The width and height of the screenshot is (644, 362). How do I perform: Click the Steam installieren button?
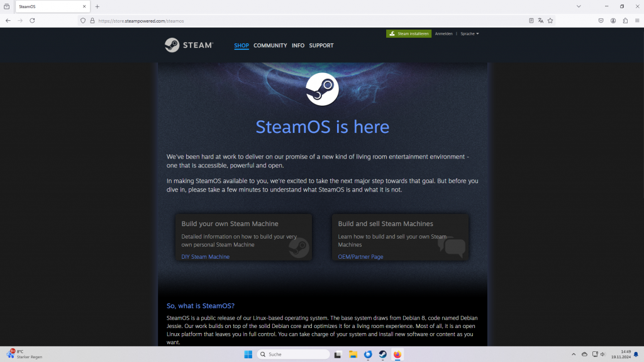(x=409, y=33)
